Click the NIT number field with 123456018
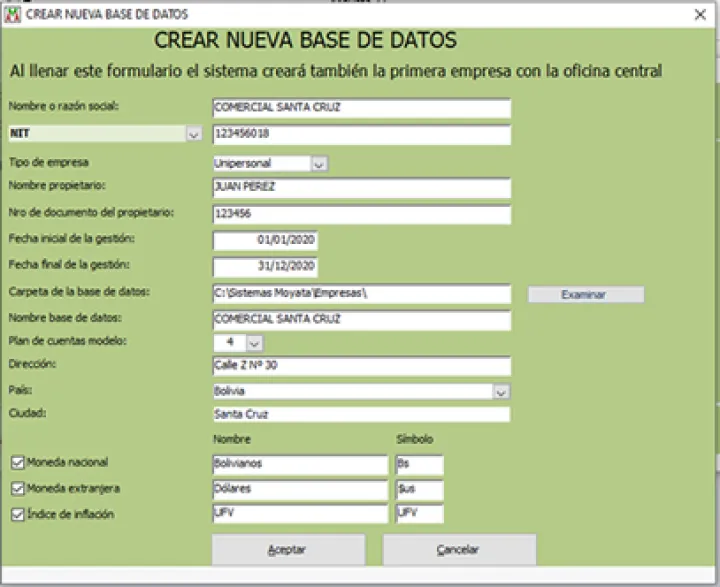 361,135
